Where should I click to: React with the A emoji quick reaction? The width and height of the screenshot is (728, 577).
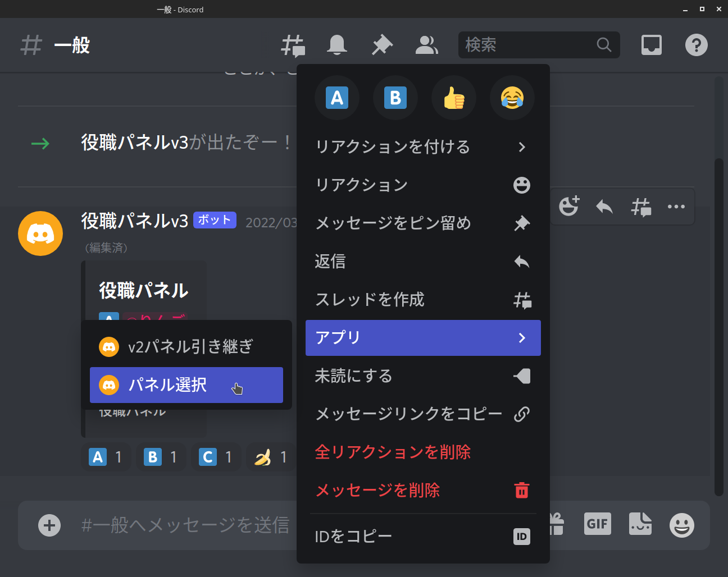point(337,98)
